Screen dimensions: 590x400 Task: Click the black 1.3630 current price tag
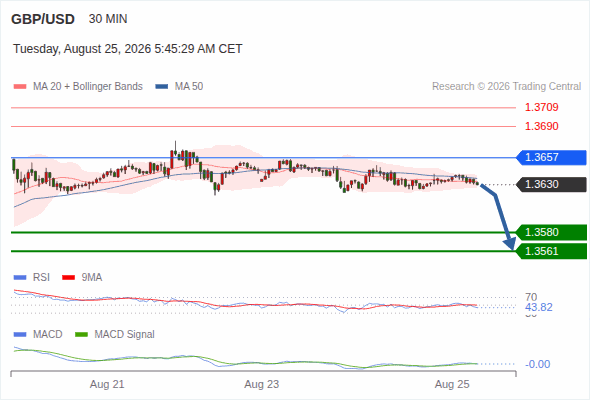(551, 184)
